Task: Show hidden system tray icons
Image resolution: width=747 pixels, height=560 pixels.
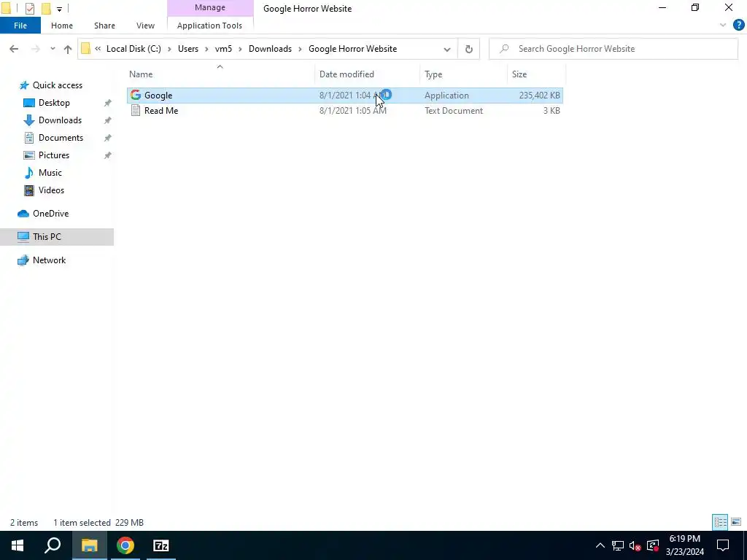Action: (600, 545)
